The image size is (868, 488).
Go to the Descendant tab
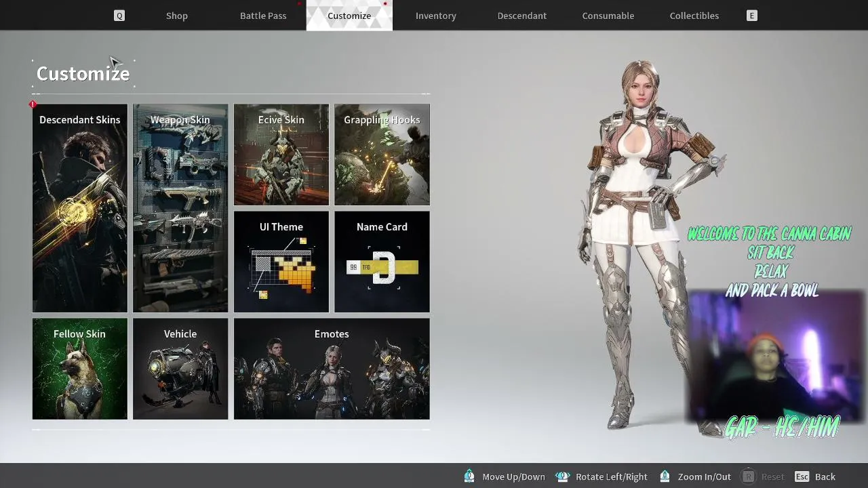[x=522, y=16]
